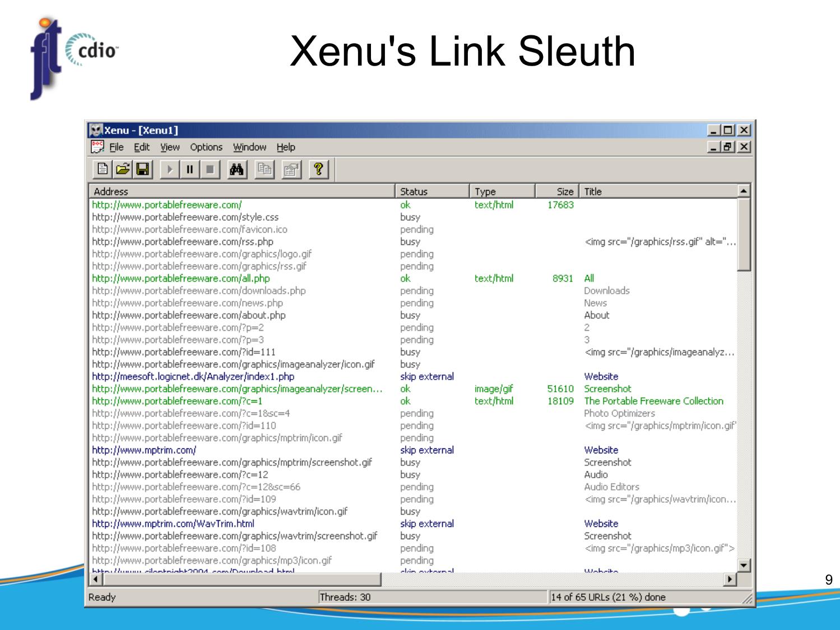
Task: Click the Save floppy disk icon
Action: coord(143,169)
